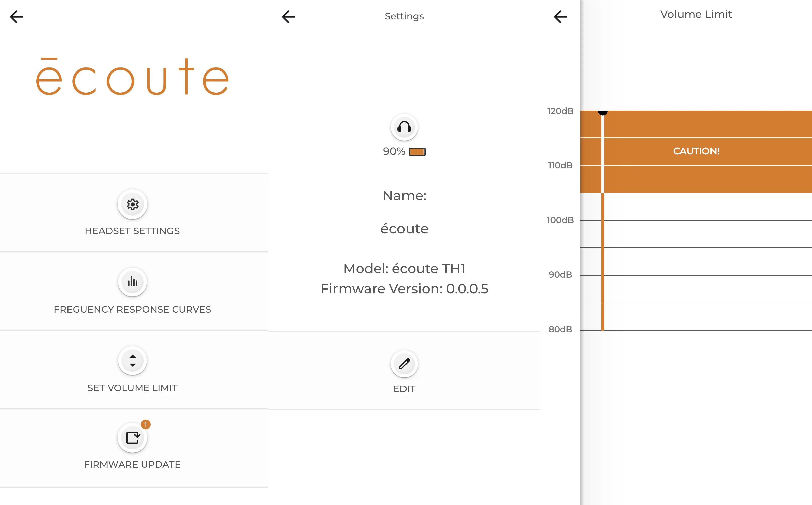
Task: Open Firmware Update icon
Action: tap(132, 438)
